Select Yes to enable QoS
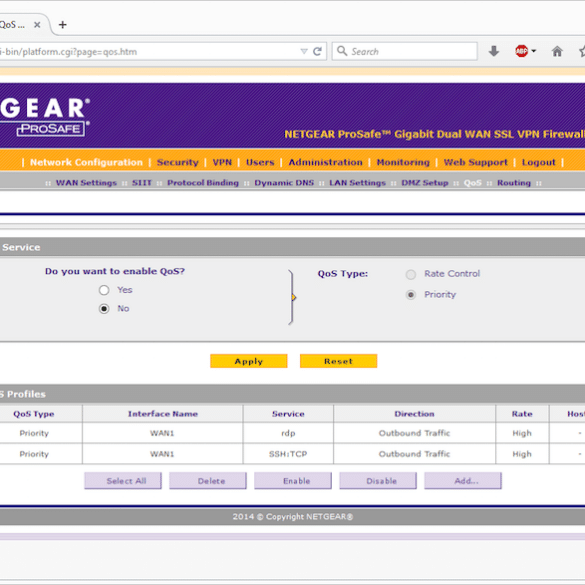Image resolution: width=585 pixels, height=585 pixels. [x=104, y=290]
